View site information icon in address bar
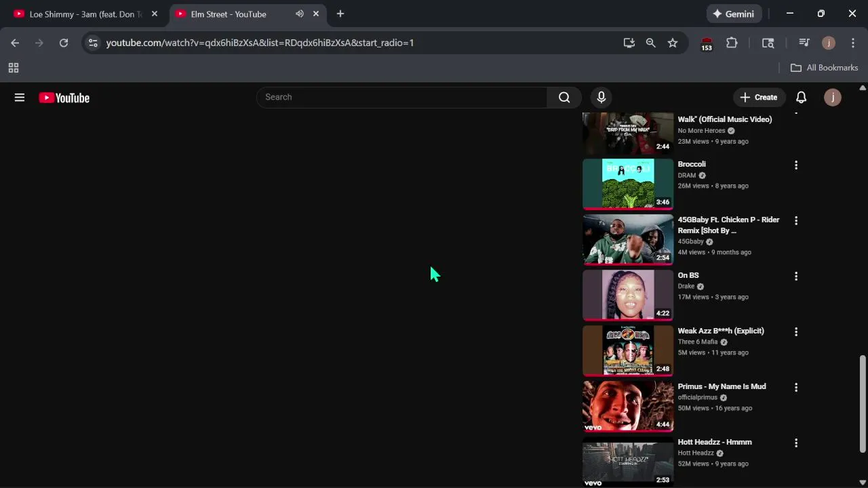This screenshot has height=488, width=868. tap(93, 43)
